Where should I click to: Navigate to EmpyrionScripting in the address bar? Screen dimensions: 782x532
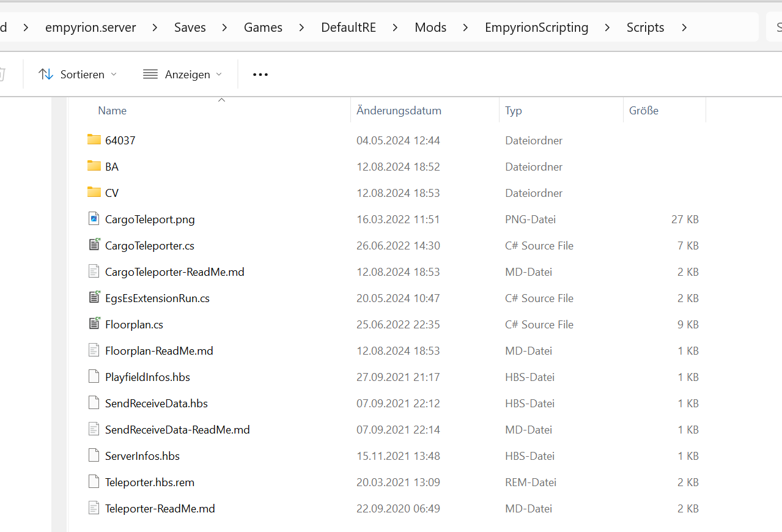537,28
